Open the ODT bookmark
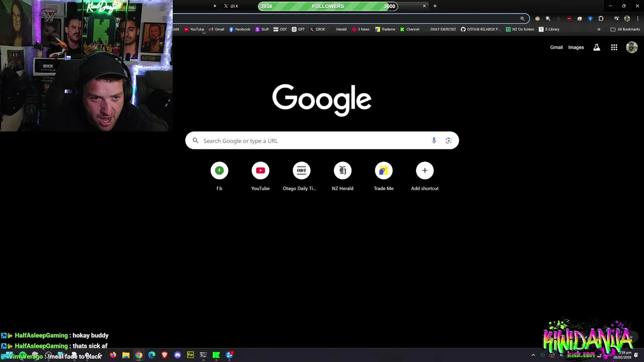Image resolution: width=644 pixels, height=362 pixels. (x=280, y=29)
